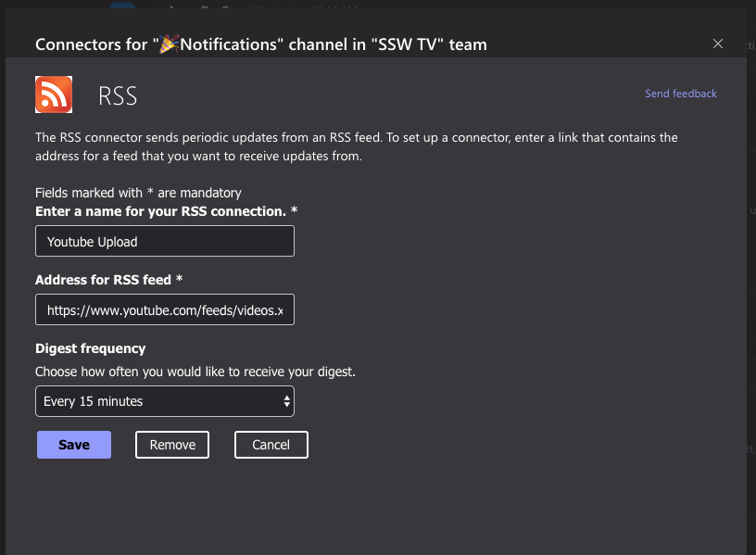This screenshot has width=756, height=555.
Task: Cancel the RSS configuration
Action: [271, 445]
